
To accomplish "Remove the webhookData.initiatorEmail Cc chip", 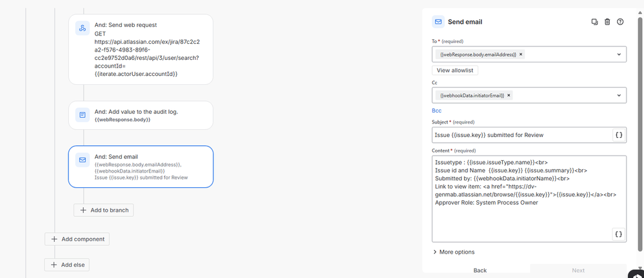I will click(509, 95).
